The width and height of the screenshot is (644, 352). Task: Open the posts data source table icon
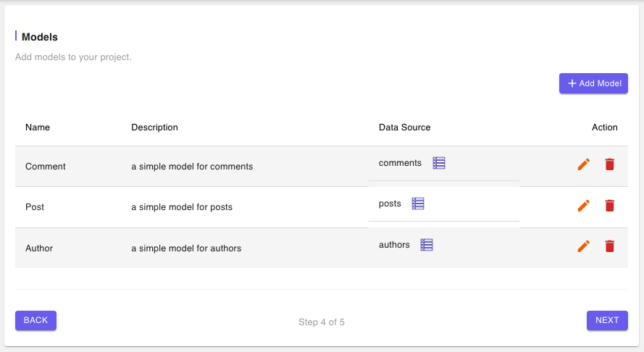(418, 204)
